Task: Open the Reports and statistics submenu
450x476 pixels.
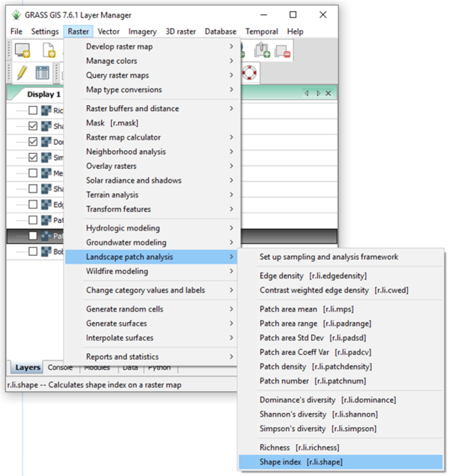Action: pyautogui.click(x=152, y=357)
